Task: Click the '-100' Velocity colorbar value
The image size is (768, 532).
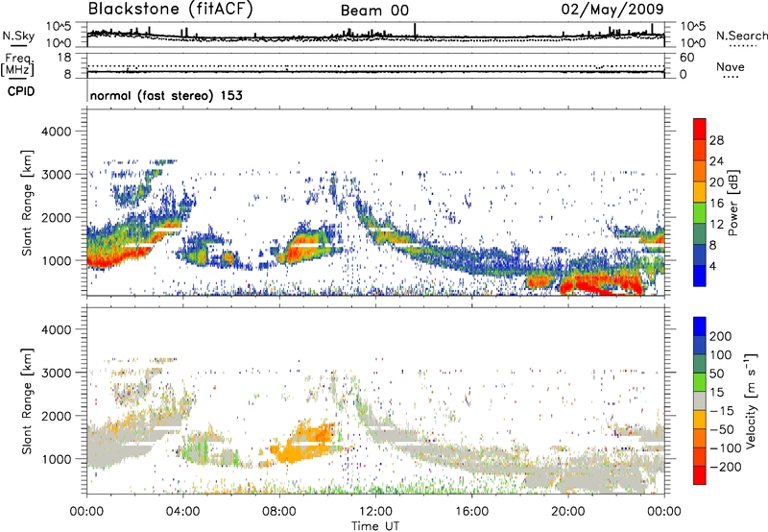Action: pyautogui.click(x=725, y=448)
